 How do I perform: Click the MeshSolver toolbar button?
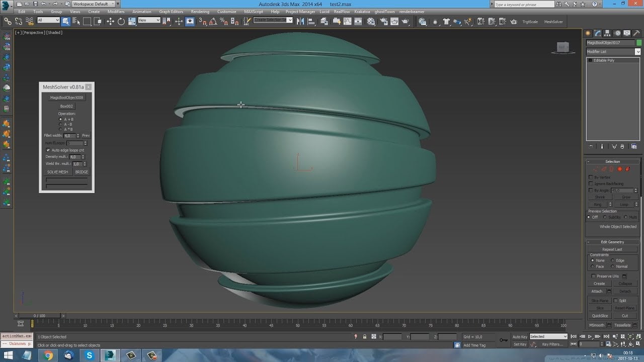pos(553,22)
